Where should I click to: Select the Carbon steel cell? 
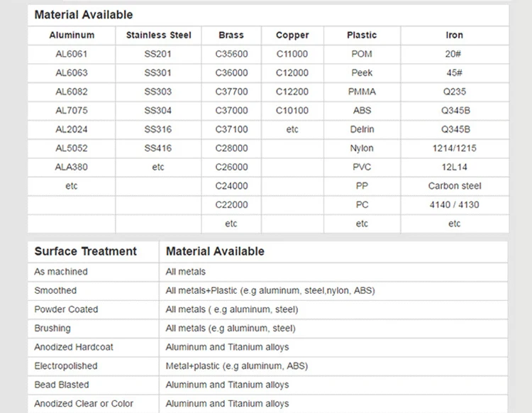(x=455, y=186)
